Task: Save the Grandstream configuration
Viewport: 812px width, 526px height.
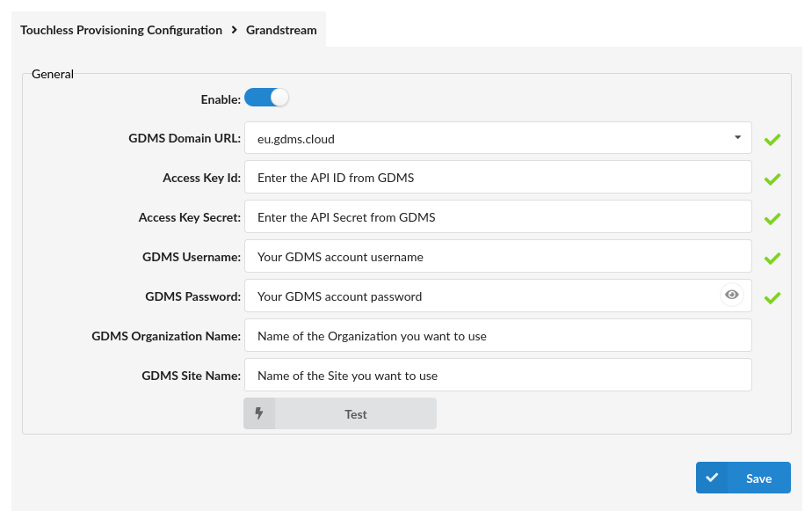Action: [743, 478]
